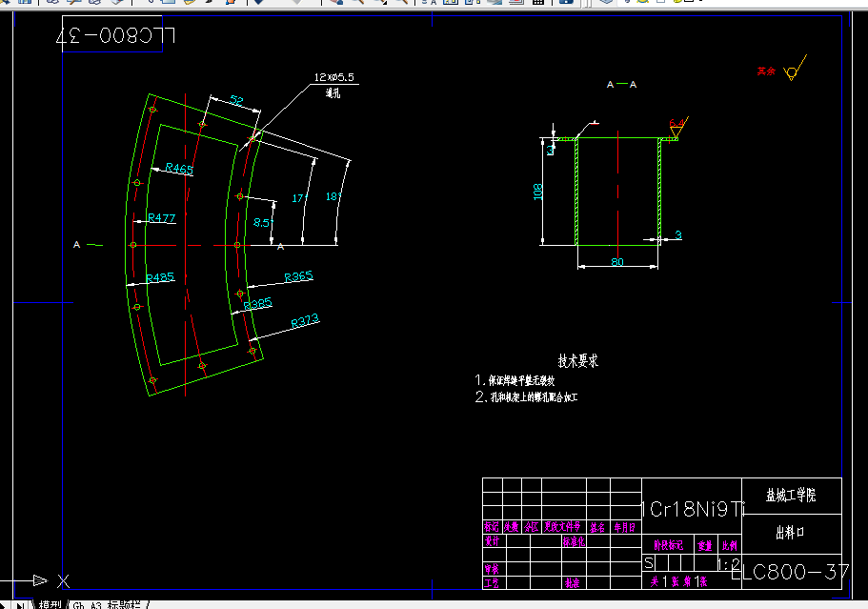Click the UCS X axis icon
Viewport: 868px width, 609px height.
coord(64,581)
